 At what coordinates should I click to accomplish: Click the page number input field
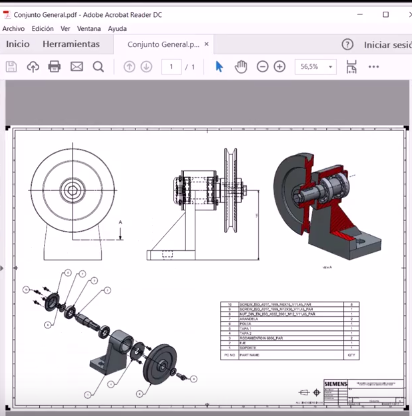click(171, 67)
